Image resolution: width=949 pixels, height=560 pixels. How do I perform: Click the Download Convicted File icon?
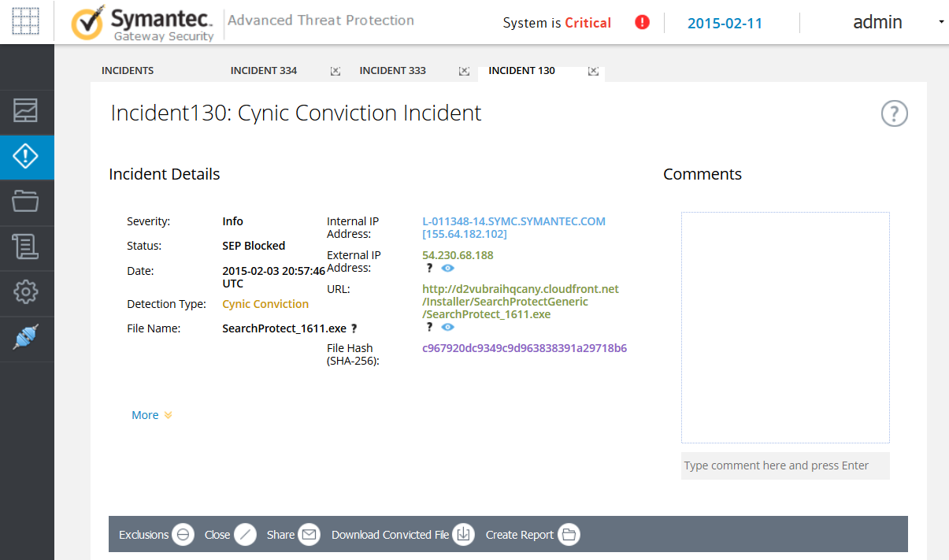coord(464,535)
